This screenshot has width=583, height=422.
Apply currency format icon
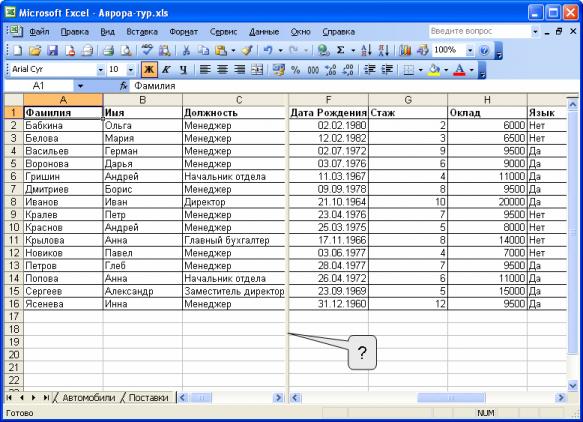click(x=278, y=70)
